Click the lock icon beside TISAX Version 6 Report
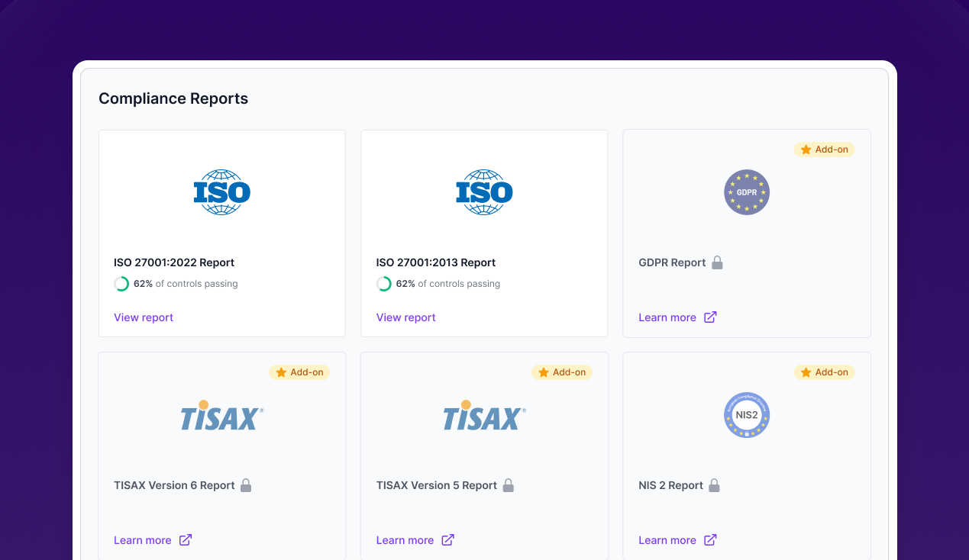 [x=246, y=485]
